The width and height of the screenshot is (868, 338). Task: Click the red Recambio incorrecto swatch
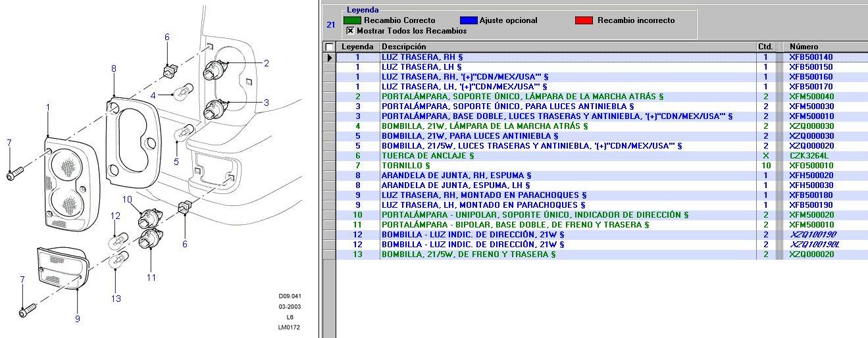[x=584, y=20]
